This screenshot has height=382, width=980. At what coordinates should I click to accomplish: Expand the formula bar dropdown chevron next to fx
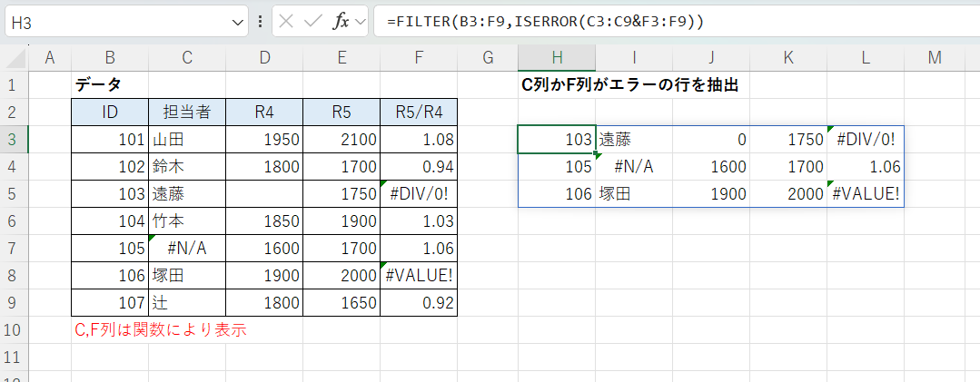tap(360, 22)
